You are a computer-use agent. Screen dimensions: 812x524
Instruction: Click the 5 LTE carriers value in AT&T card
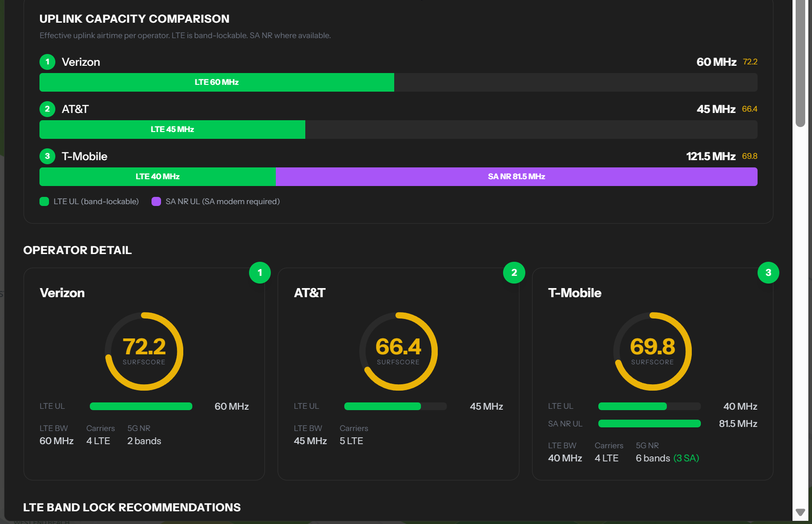click(x=352, y=441)
